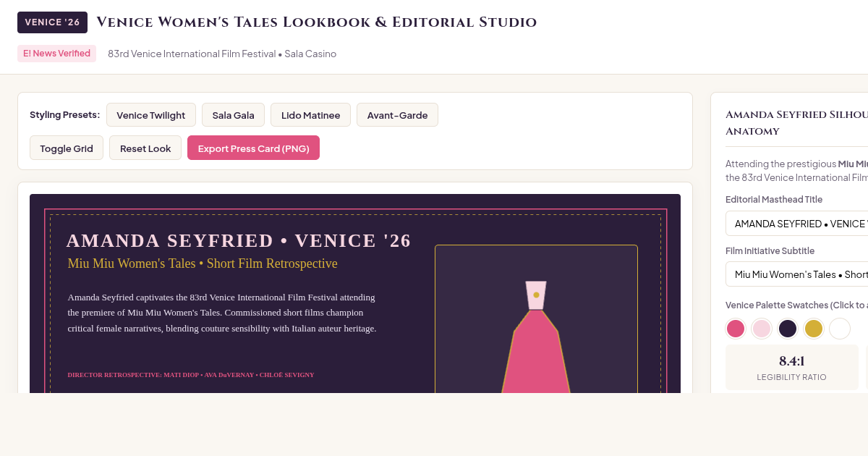Click the E! News Verified badge
The width and height of the screenshot is (868, 456).
56,54
